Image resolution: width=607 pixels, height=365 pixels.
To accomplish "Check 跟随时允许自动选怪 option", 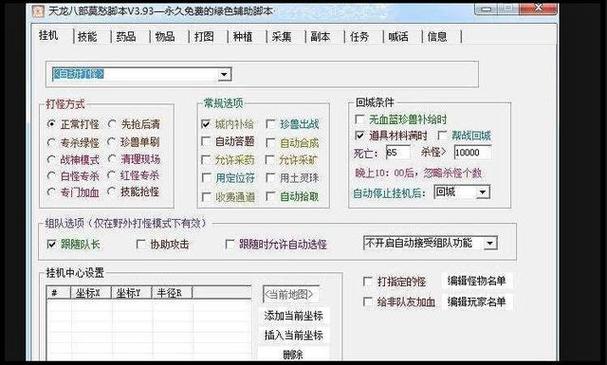I will [230, 244].
